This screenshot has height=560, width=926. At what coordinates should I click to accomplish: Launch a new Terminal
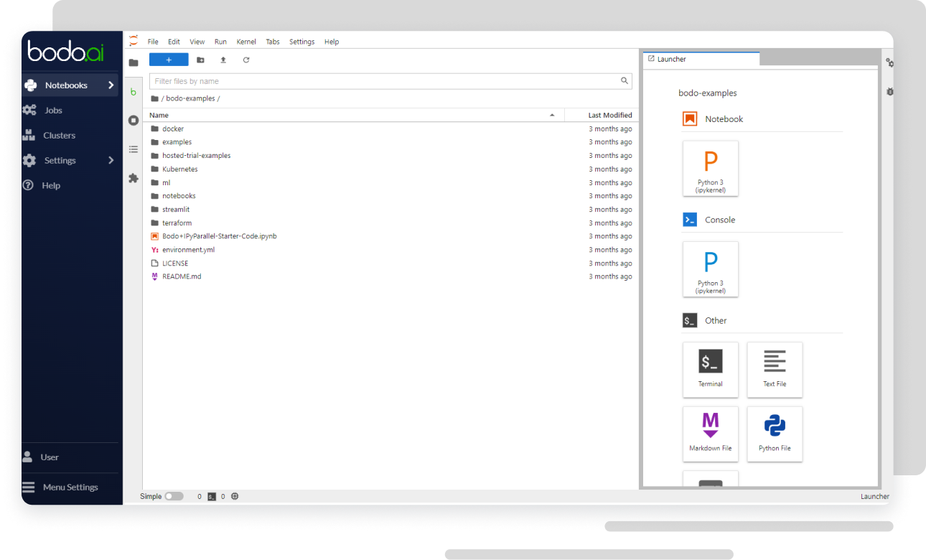711,370
